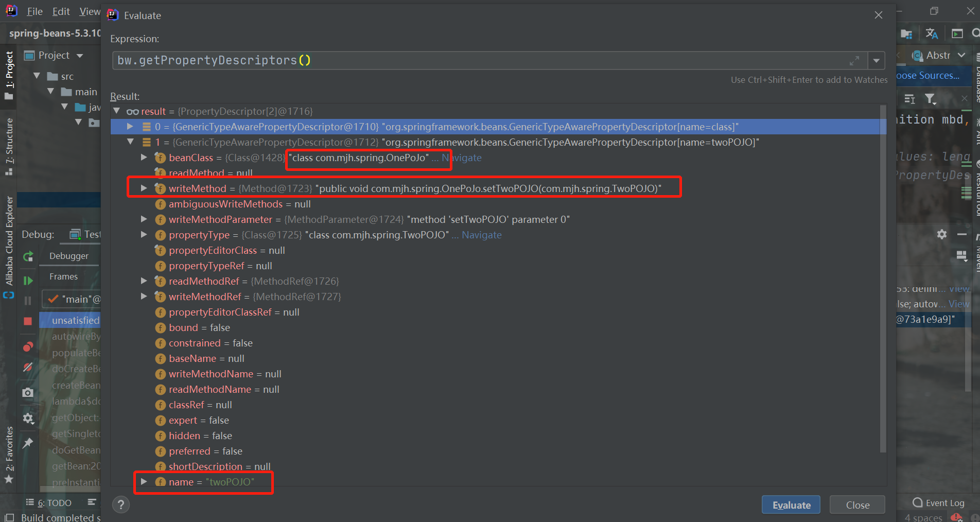Expand the writeMethod field
The height and width of the screenshot is (522, 980).
[x=144, y=188]
